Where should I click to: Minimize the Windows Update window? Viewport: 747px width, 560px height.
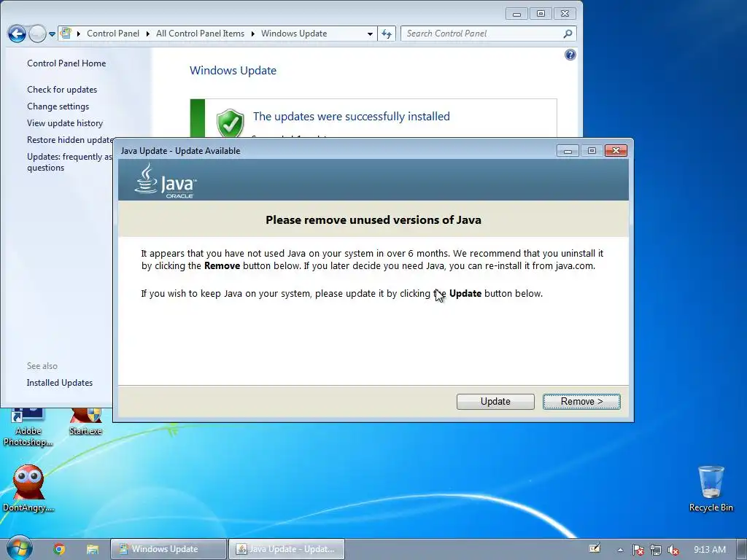(x=516, y=14)
